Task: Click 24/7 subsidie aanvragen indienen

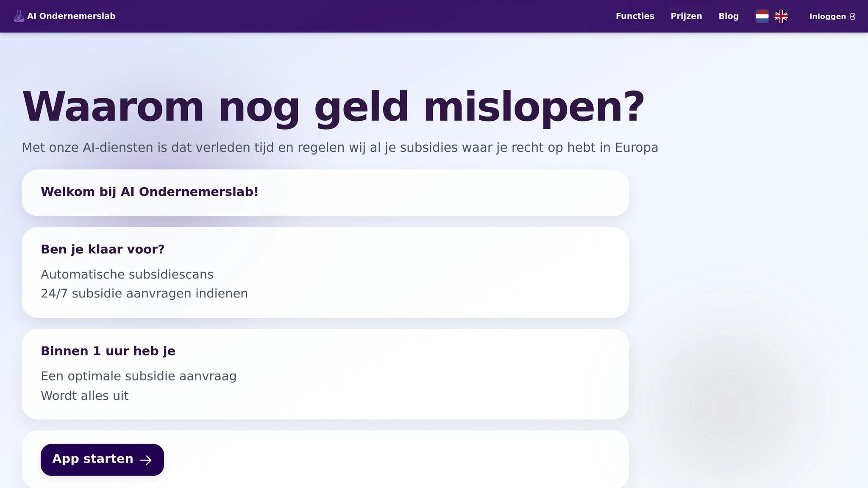Action: click(x=144, y=293)
